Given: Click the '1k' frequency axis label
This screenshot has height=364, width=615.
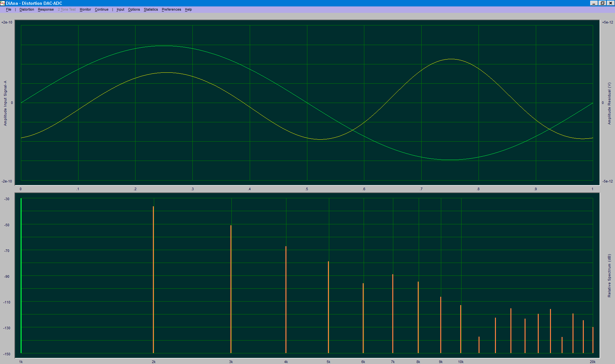Looking at the screenshot, I should [21, 362].
